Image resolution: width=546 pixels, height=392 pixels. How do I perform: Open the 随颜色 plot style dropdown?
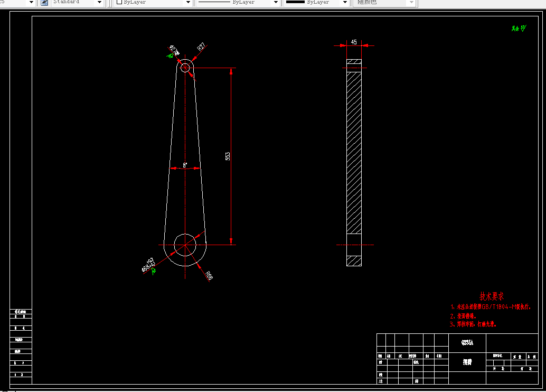pos(411,3)
